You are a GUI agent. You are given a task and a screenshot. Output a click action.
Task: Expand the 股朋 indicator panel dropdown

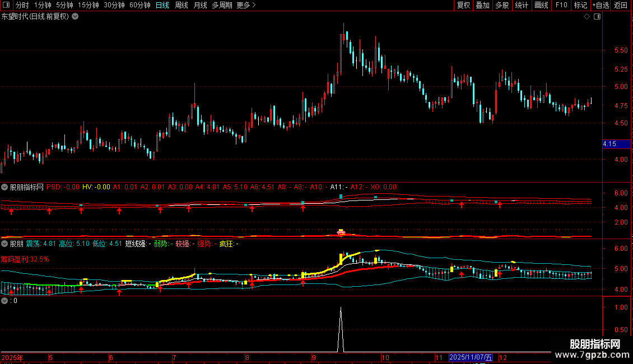point(4,244)
